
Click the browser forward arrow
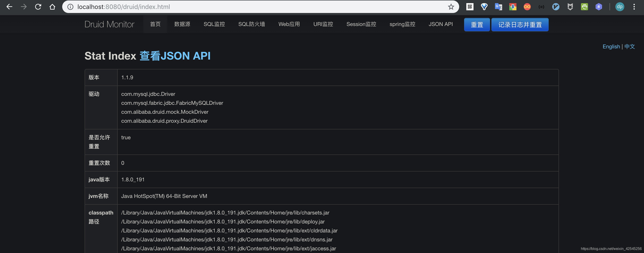pyautogui.click(x=24, y=7)
